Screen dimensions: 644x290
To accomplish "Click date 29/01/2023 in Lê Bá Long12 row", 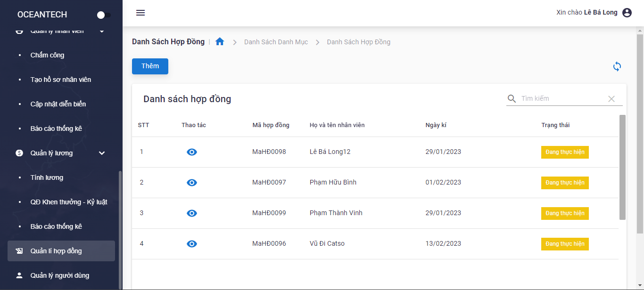I will tap(443, 152).
